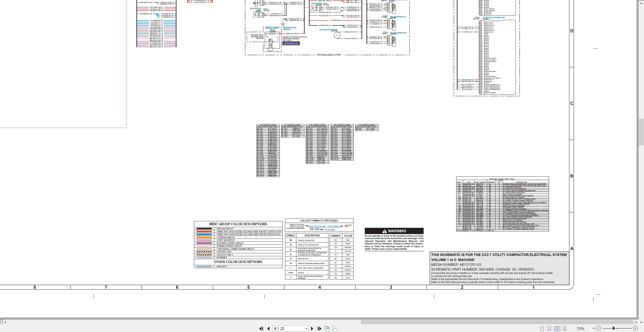Viewport: 644px width, 332px height.
Task: Open the zoom percentage dropdown arrow
Action: pos(594,328)
